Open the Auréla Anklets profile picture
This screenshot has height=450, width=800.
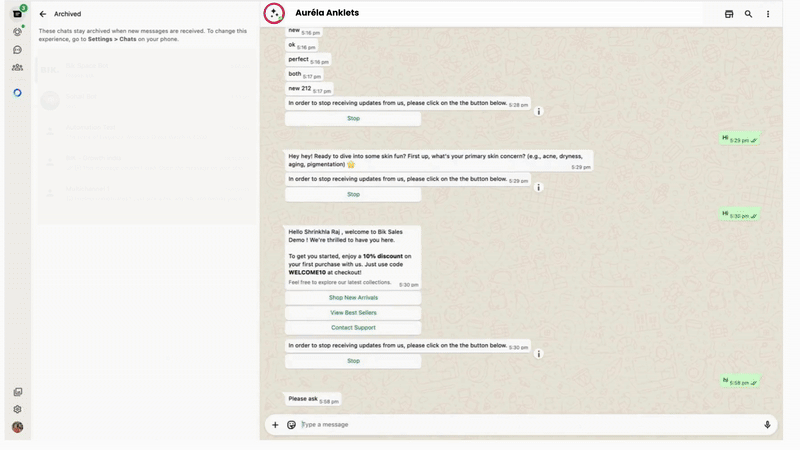274,13
